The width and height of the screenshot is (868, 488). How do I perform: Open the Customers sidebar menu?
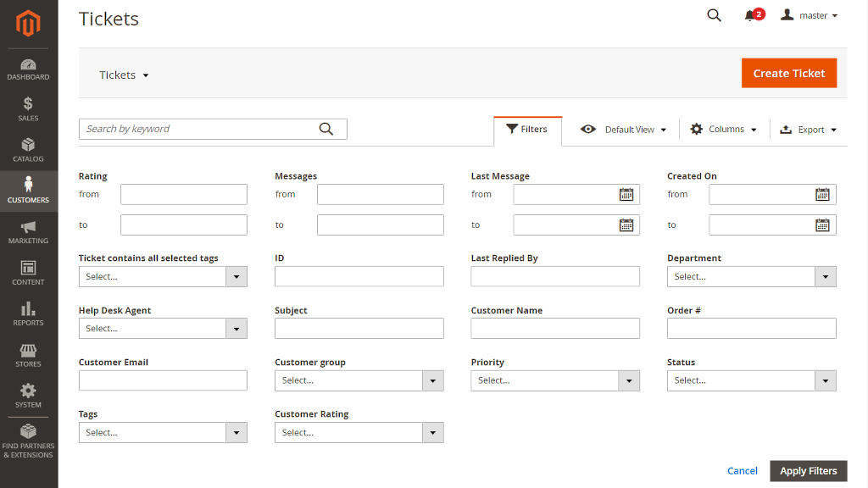[28, 191]
